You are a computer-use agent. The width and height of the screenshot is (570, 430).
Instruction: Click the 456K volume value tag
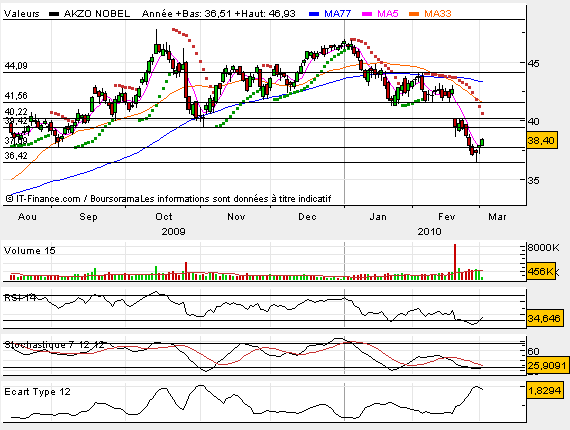pos(541,271)
